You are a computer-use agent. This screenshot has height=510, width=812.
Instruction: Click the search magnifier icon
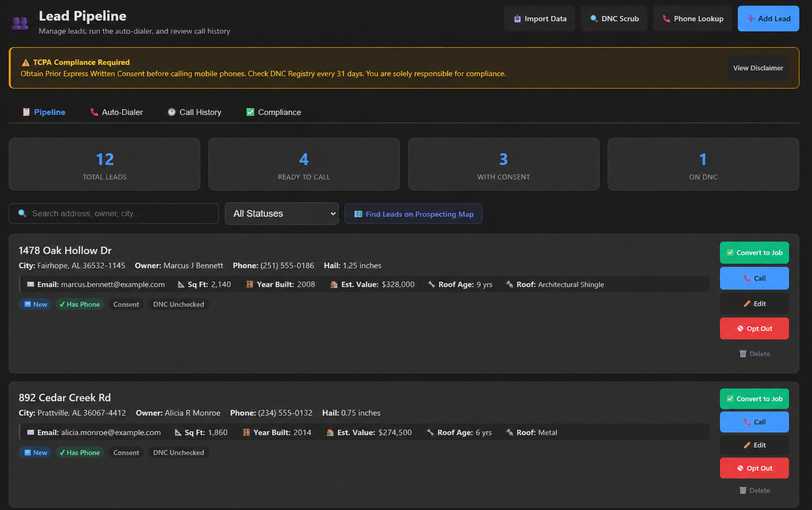click(x=22, y=213)
